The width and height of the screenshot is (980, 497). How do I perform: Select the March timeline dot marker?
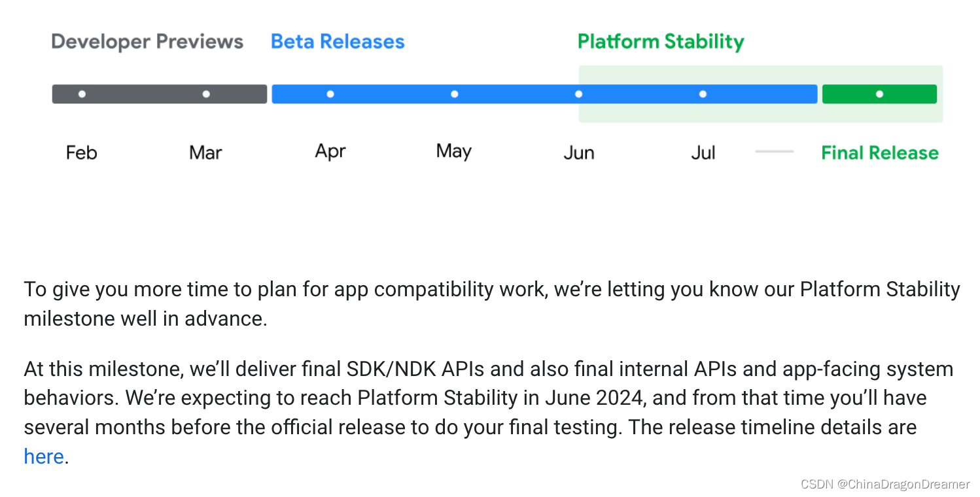coord(206,94)
